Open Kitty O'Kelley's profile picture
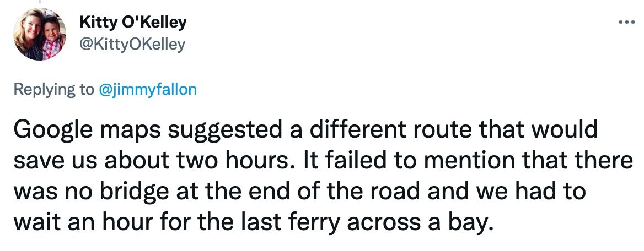 click(40, 34)
